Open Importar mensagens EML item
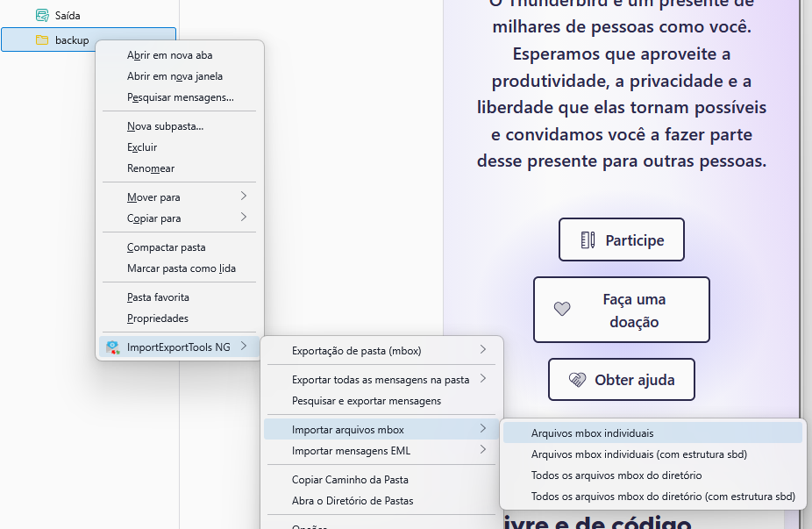Viewport: 812px width, 529px height. click(x=381, y=451)
